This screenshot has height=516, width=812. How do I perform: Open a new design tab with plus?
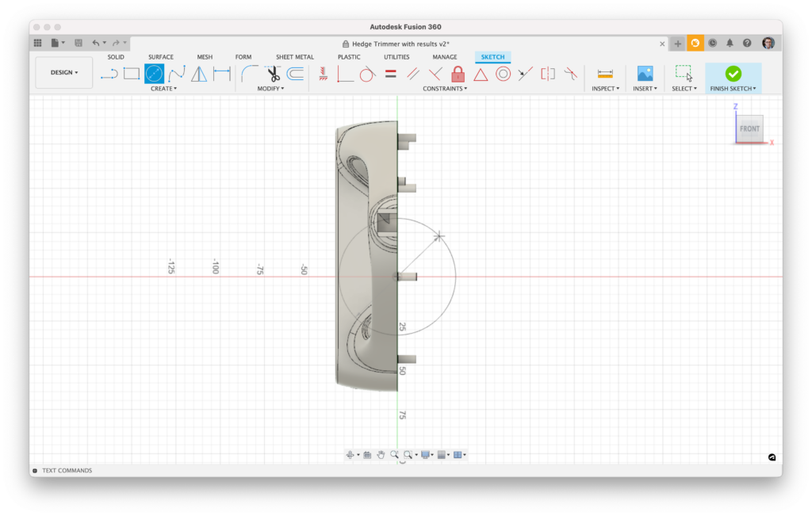(677, 44)
